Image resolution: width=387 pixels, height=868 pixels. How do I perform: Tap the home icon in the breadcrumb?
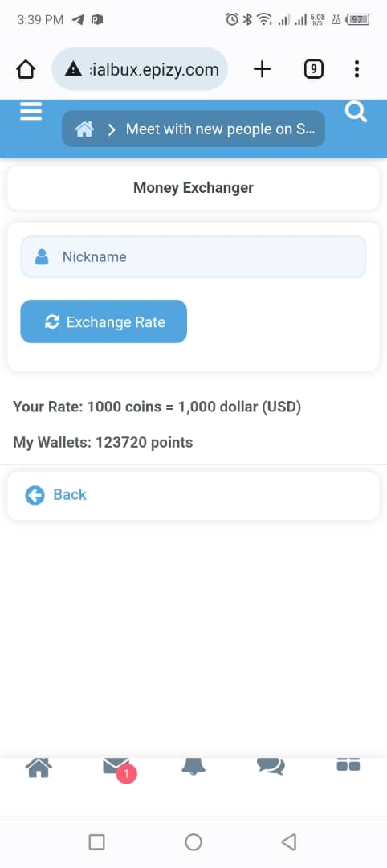84,129
